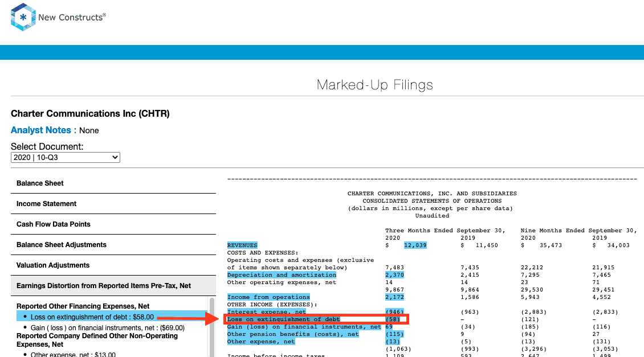Select 'Other expense, net : $13.00' list item
This screenshot has height=357, width=644.
[73, 355]
